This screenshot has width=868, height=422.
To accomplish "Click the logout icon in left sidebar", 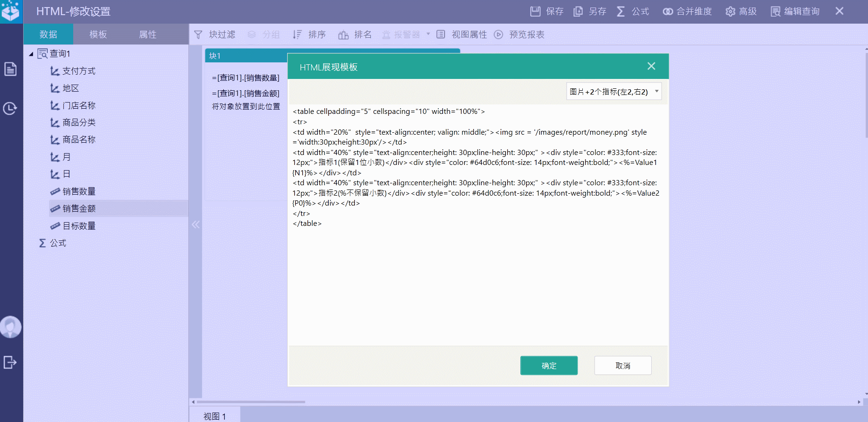I will click(x=10, y=362).
